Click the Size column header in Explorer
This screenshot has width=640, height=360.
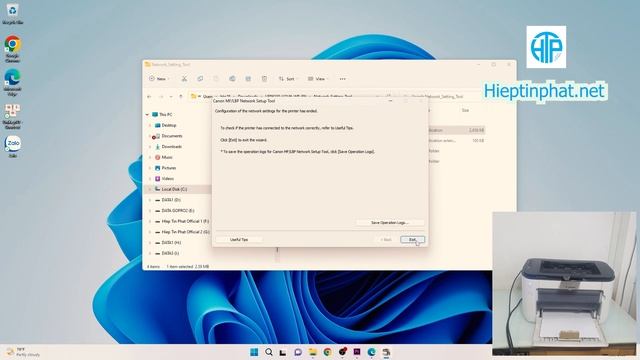(x=465, y=110)
